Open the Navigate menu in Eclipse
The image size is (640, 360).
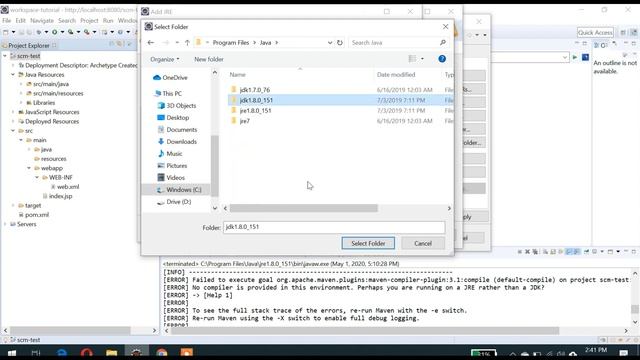click(42, 20)
